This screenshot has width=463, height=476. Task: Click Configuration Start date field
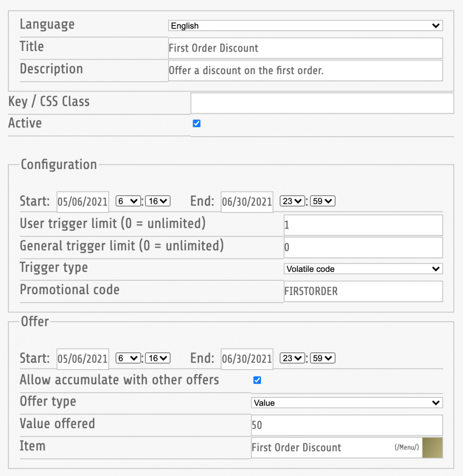pyautogui.click(x=83, y=202)
